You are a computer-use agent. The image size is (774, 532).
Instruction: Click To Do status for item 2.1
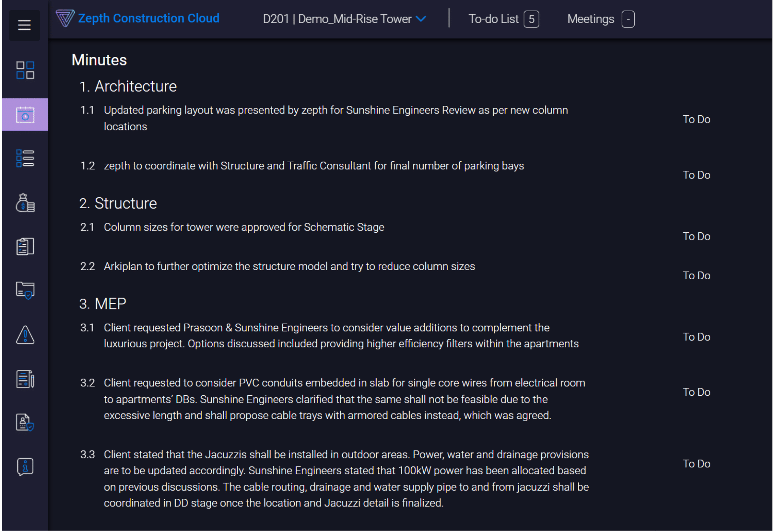pos(696,237)
